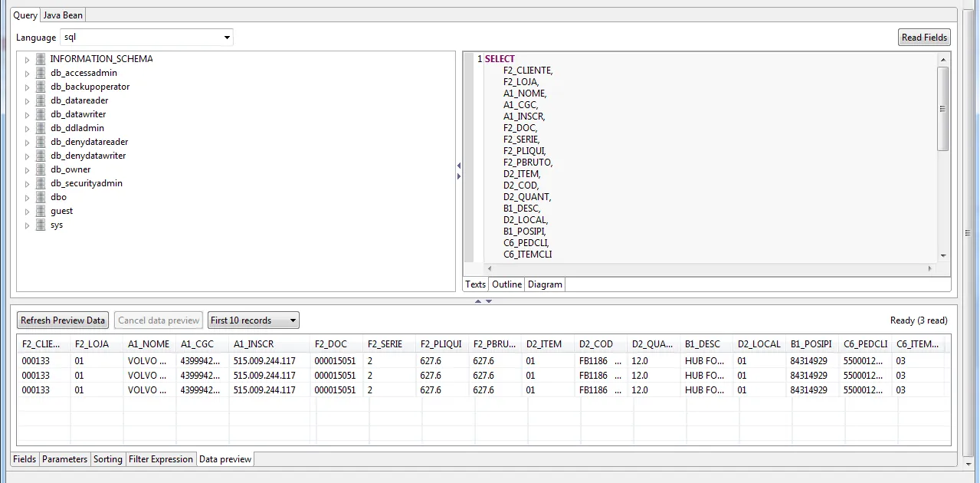The image size is (980, 483).
Task: Click the SQL editor vertical scrollbar
Action: [942, 109]
